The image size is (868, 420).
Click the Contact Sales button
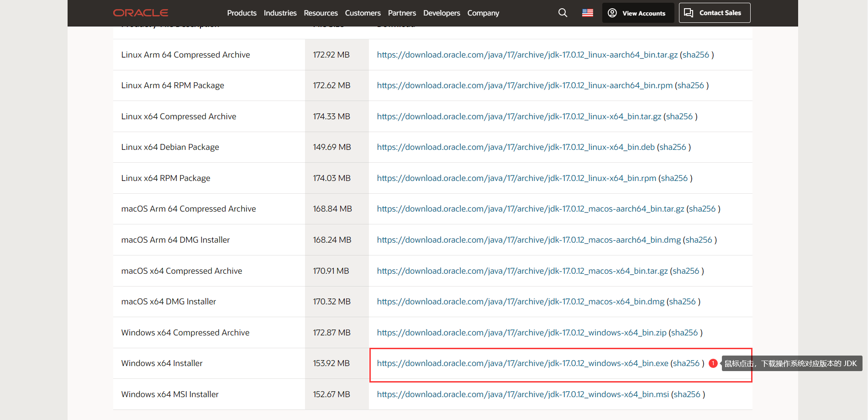point(714,13)
